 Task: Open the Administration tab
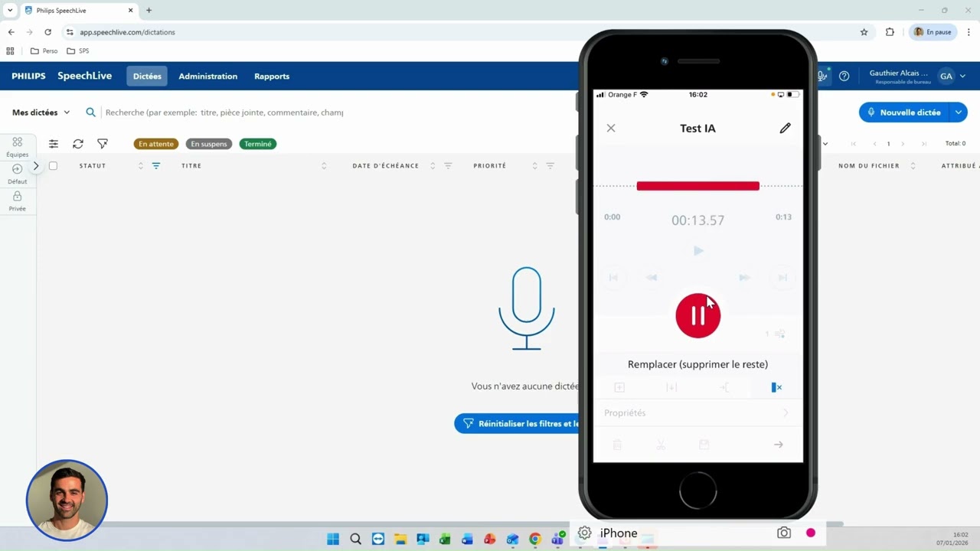coord(207,76)
